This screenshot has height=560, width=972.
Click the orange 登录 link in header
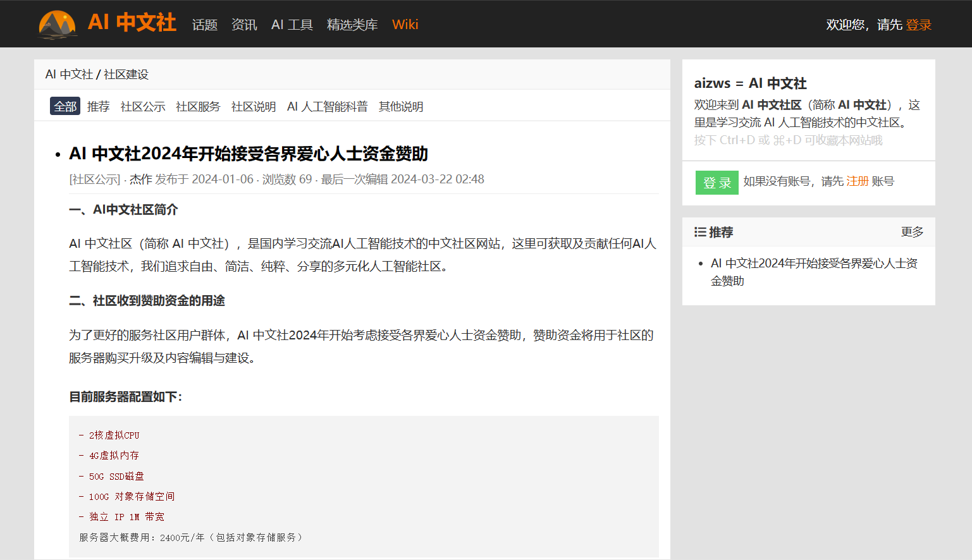click(918, 25)
